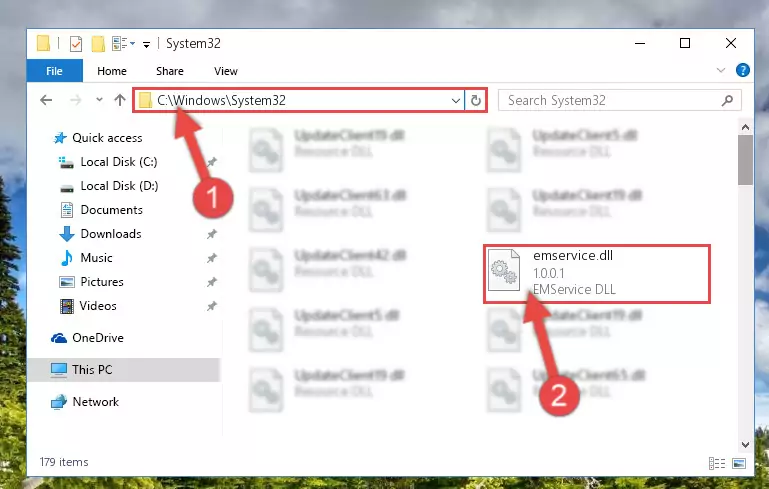Click the scroll down arrow of file list
The height and width of the screenshot is (489, 769).
pyautogui.click(x=745, y=445)
